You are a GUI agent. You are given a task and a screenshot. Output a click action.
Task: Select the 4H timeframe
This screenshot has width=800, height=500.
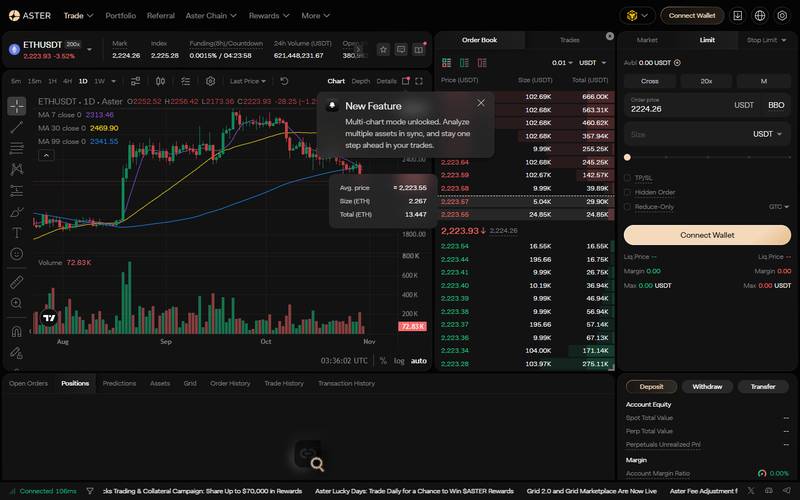pyautogui.click(x=67, y=81)
